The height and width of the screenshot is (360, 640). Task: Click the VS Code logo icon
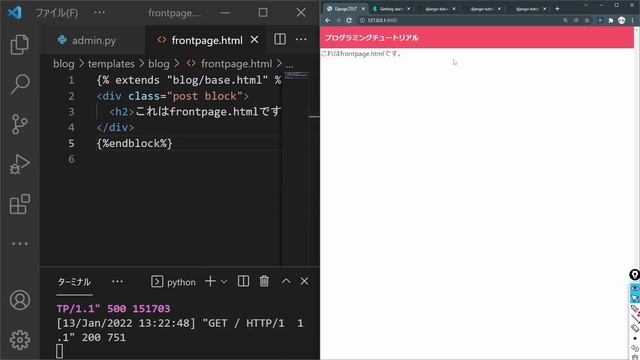coord(15,13)
